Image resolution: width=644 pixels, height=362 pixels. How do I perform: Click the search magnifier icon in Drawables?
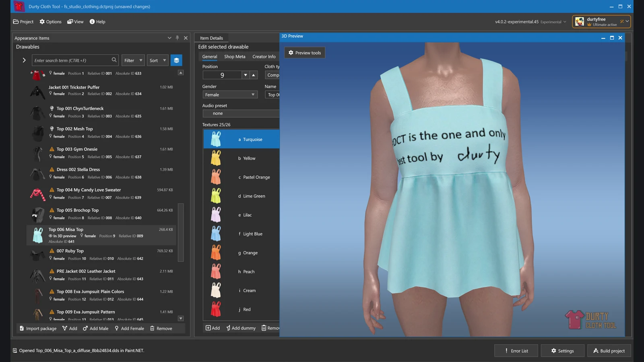(x=114, y=60)
